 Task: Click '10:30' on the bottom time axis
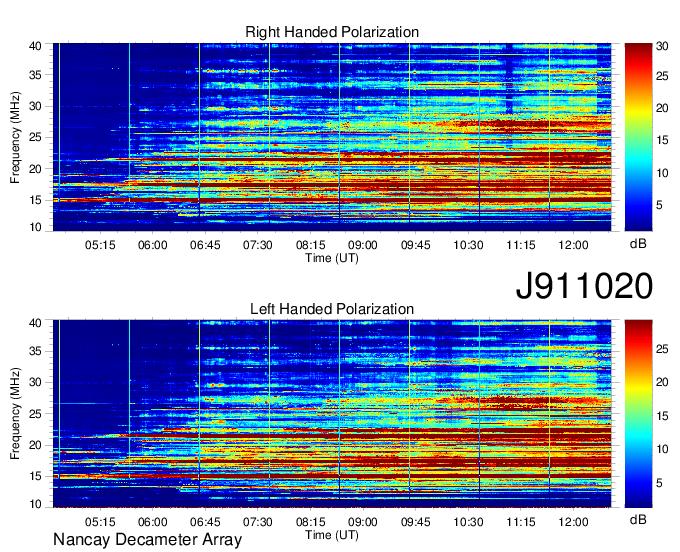pyautogui.click(x=468, y=522)
